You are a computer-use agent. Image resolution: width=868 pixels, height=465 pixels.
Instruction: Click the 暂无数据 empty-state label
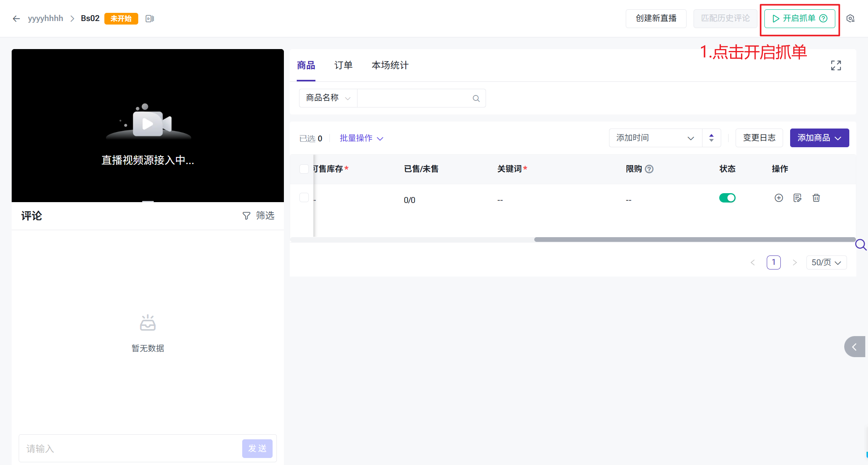click(148, 348)
